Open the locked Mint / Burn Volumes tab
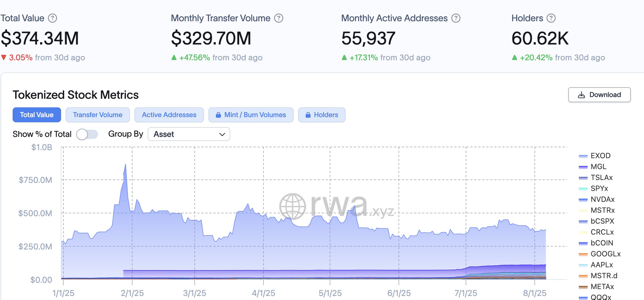The height and width of the screenshot is (300, 644). tap(251, 115)
